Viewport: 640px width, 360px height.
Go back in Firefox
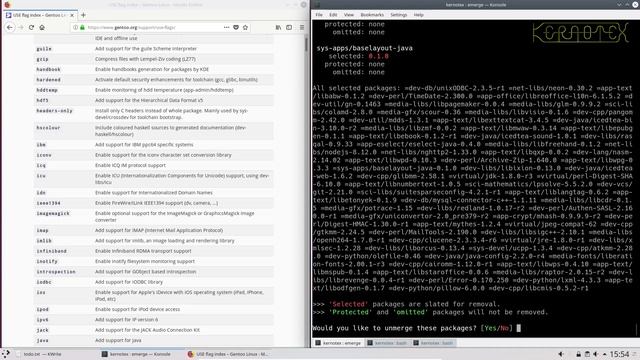coord(10,27)
